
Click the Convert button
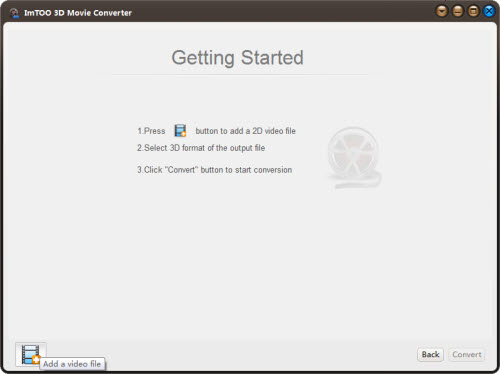pyautogui.click(x=467, y=354)
